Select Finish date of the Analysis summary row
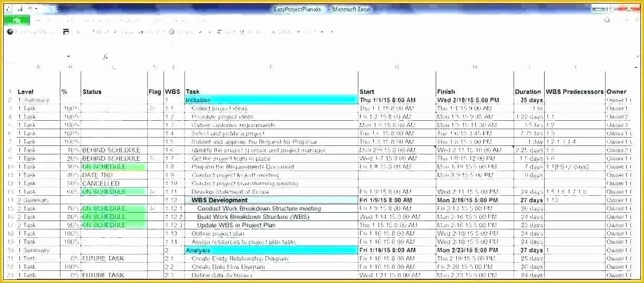 tap(475, 250)
